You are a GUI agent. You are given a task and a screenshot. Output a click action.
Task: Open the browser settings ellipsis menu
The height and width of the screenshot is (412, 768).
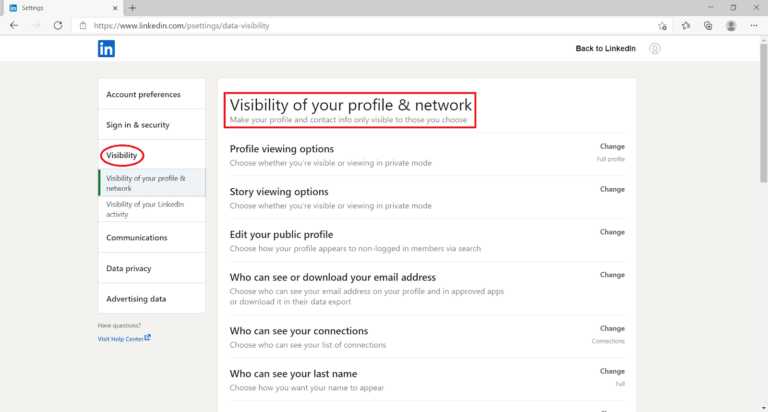[754, 25]
